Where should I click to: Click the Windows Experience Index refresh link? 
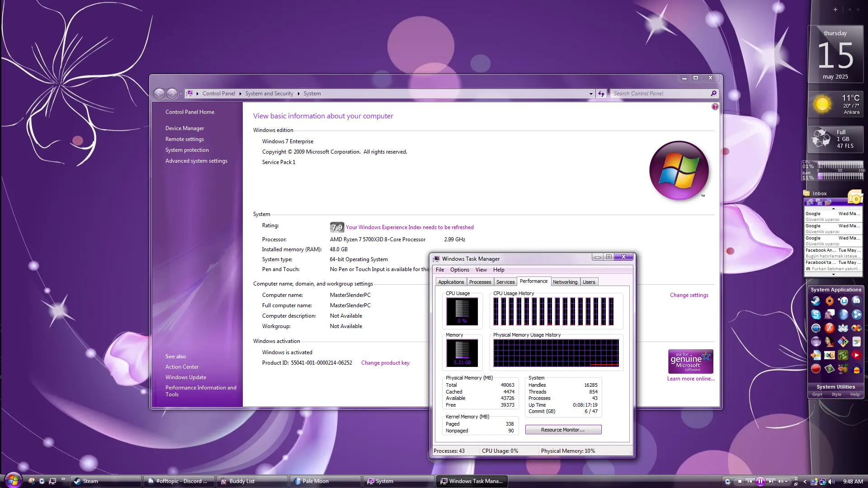pos(410,227)
